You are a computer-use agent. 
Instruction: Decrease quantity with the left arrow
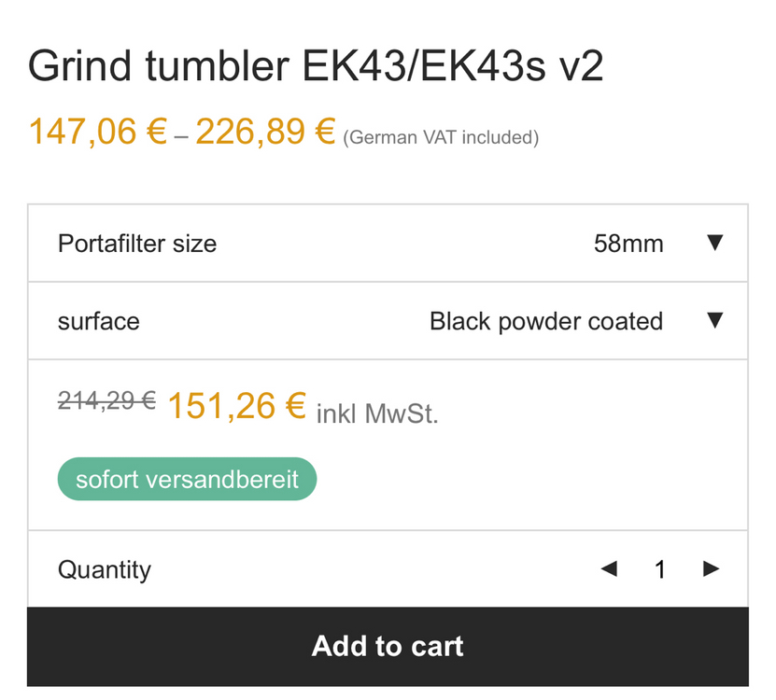(x=609, y=569)
